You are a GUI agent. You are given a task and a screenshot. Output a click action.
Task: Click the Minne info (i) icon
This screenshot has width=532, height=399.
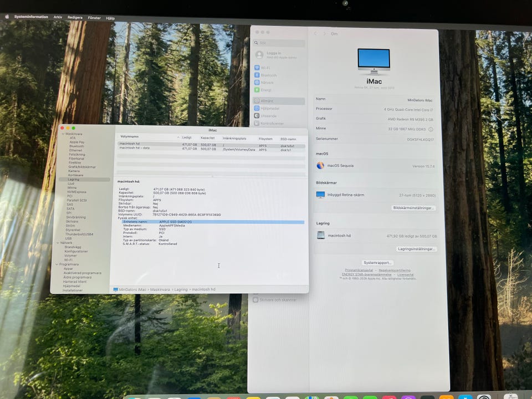[431, 130]
